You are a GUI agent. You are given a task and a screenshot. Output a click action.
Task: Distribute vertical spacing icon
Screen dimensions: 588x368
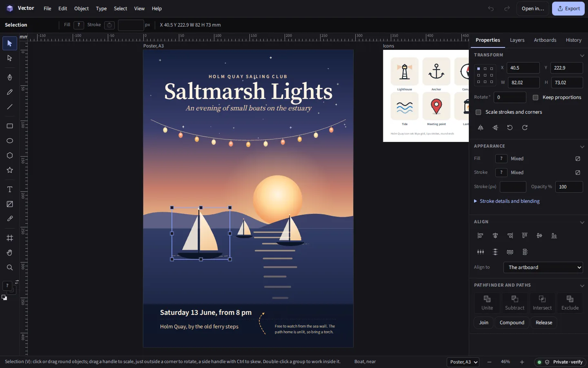[x=525, y=252]
